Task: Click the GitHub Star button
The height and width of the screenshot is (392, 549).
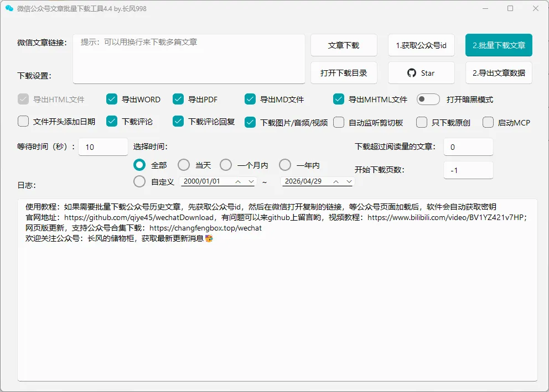Action: tap(421, 73)
